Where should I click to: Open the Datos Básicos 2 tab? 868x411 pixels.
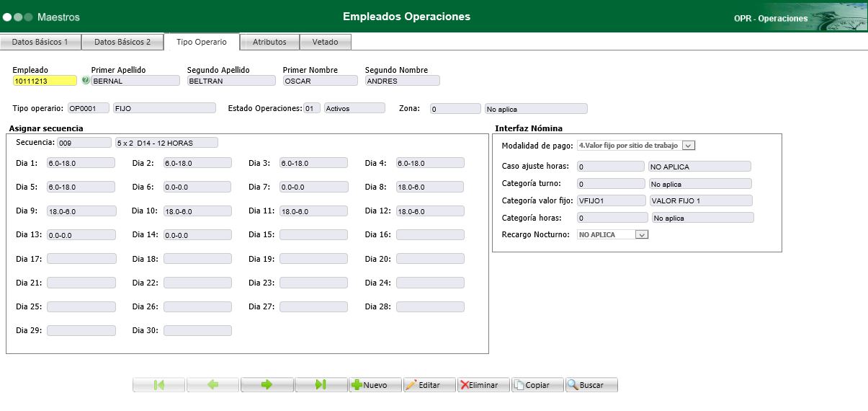pos(122,42)
